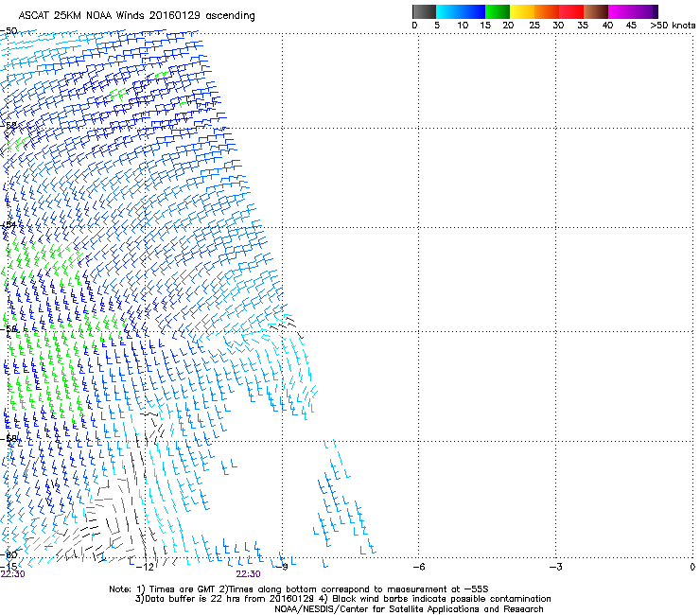Click the yellow 20-25 knots legend color

click(x=522, y=11)
